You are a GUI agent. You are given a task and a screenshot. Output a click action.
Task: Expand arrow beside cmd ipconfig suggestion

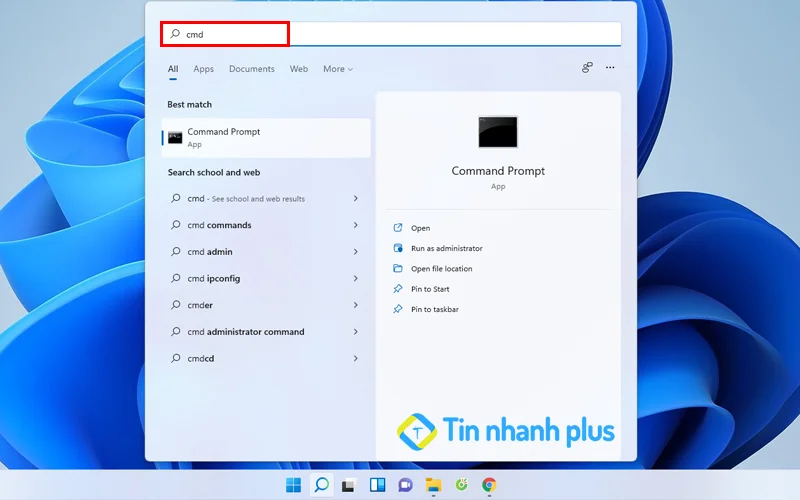click(x=355, y=278)
